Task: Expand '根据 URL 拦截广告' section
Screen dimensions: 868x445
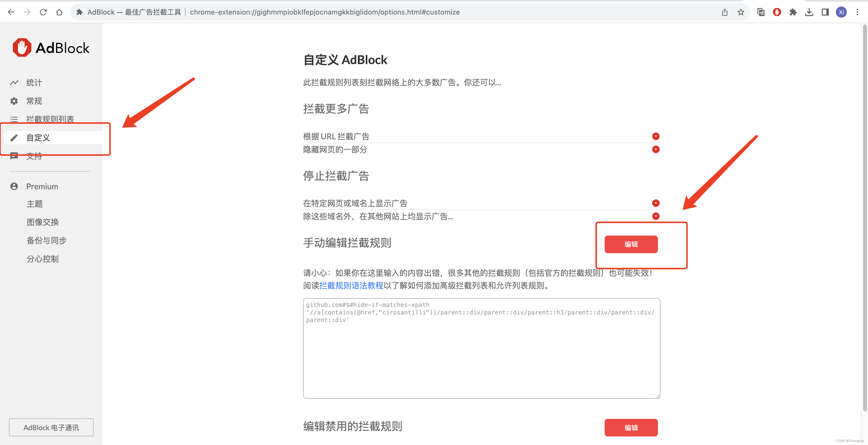Action: pos(655,136)
